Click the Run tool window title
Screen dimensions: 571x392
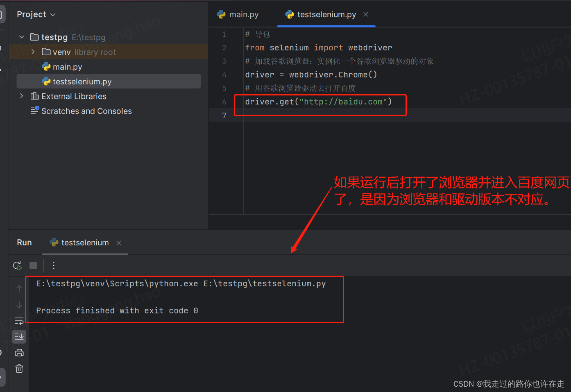[24, 242]
